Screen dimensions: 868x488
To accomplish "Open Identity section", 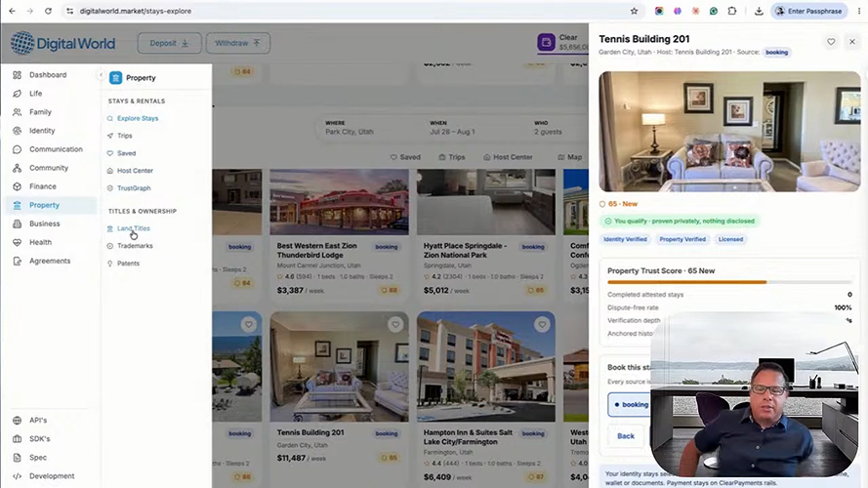I will [x=42, y=131].
